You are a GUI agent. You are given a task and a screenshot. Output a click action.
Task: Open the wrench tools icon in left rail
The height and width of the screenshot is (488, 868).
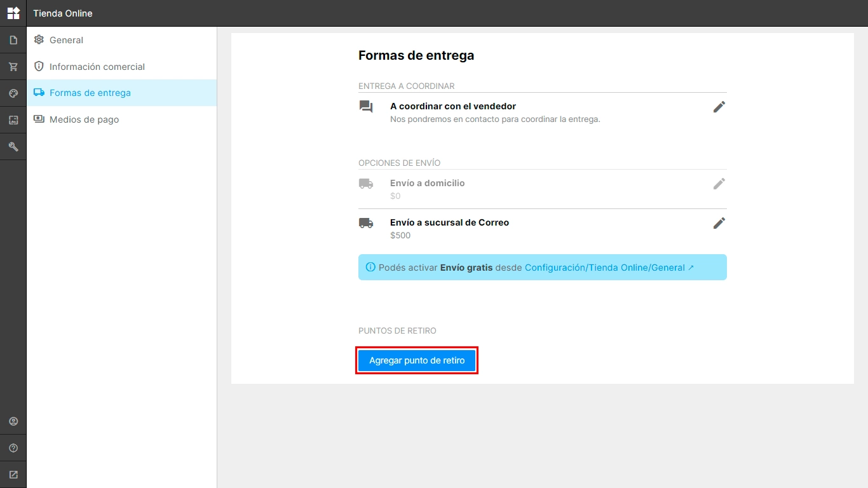13,147
